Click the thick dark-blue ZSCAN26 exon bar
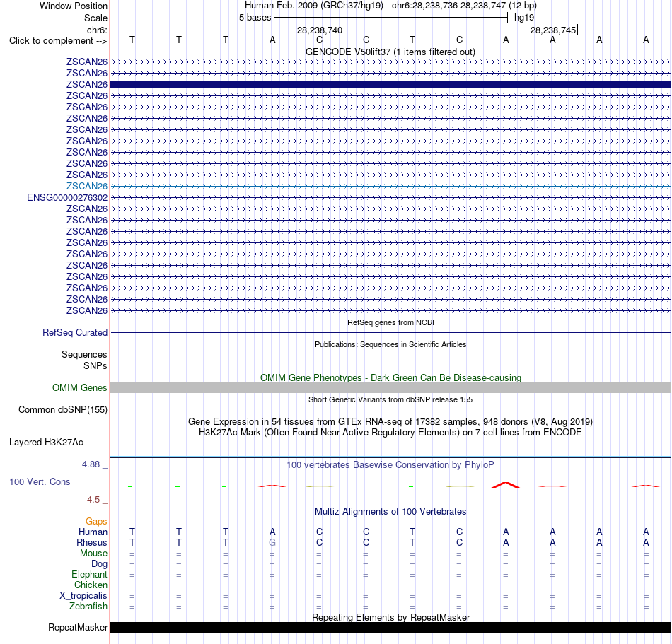The image size is (672, 644). (x=390, y=84)
